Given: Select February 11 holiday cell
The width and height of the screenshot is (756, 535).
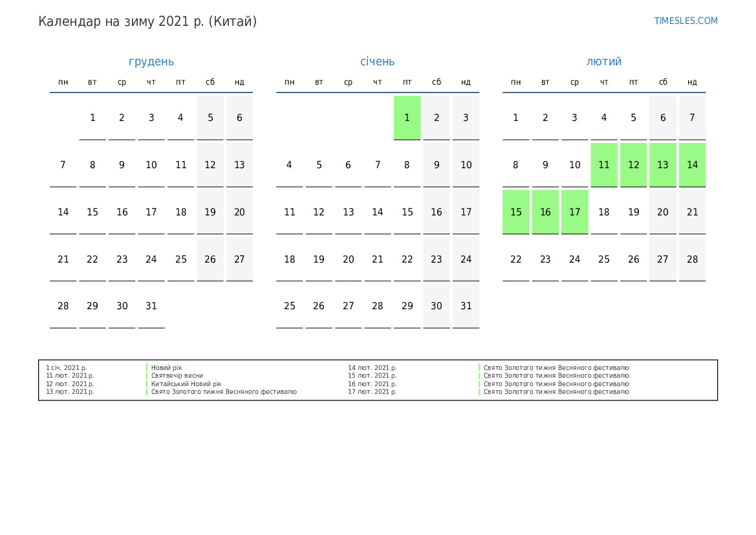Looking at the screenshot, I should click(x=604, y=165).
